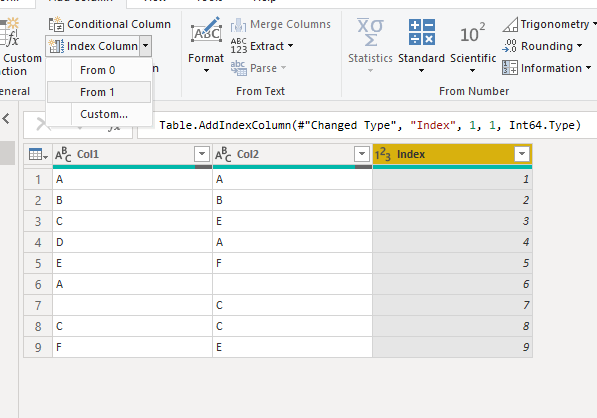
Task: Select From 0 in the index menu
Action: tap(97, 70)
